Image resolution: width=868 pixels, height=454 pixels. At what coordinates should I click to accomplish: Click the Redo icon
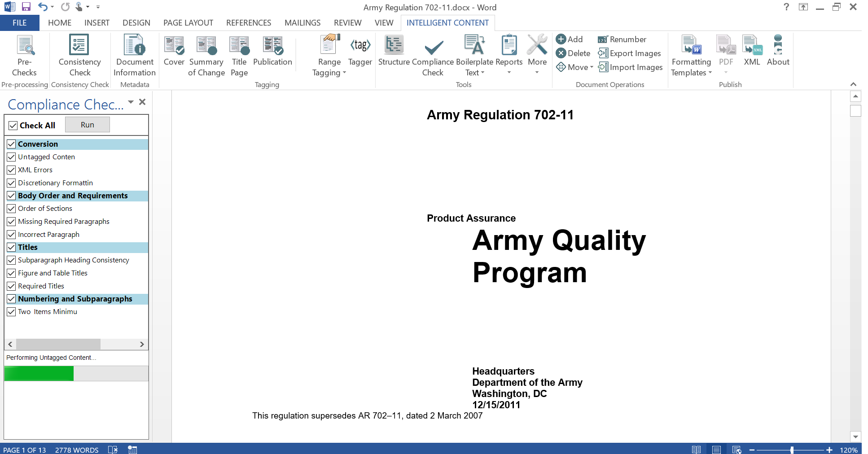point(66,7)
